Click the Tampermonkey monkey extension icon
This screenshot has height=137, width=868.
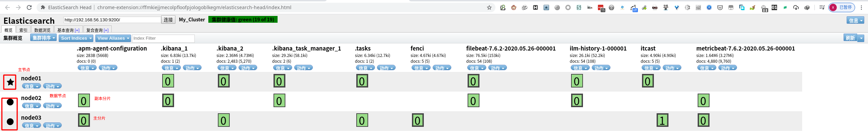click(514, 7)
